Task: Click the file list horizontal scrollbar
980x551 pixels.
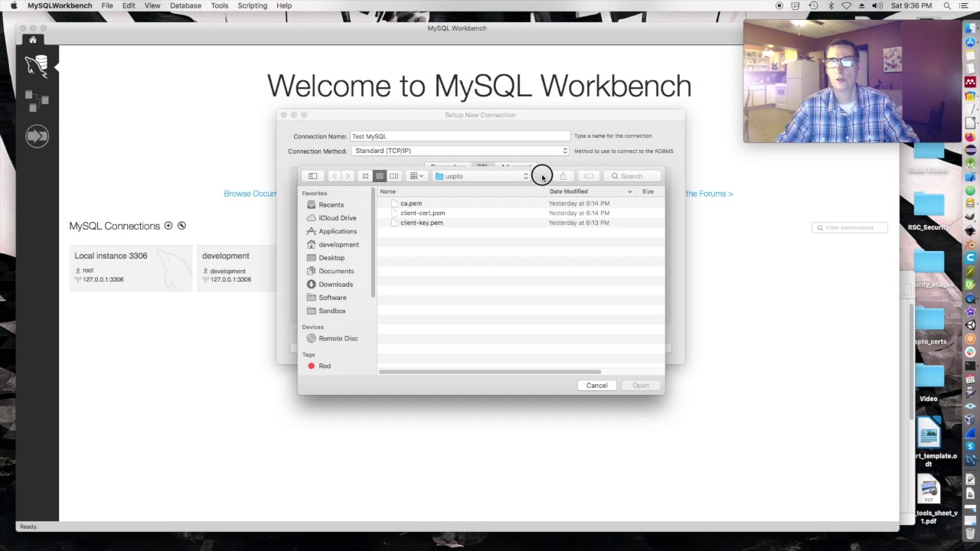Action: pyautogui.click(x=490, y=372)
